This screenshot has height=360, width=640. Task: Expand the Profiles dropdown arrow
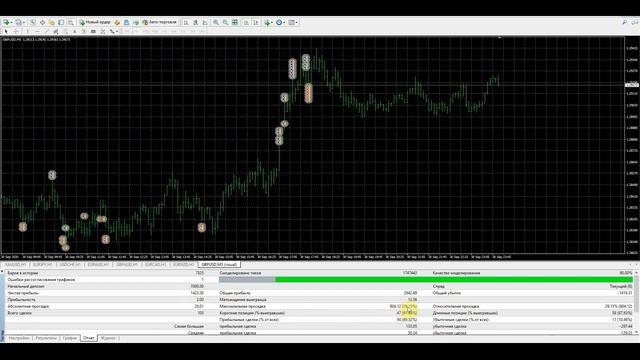coord(24,22)
